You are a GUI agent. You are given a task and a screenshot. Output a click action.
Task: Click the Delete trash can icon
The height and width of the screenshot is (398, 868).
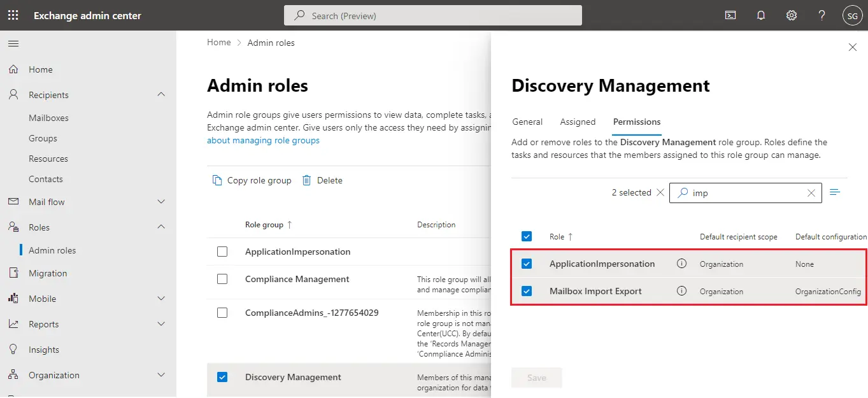point(306,180)
